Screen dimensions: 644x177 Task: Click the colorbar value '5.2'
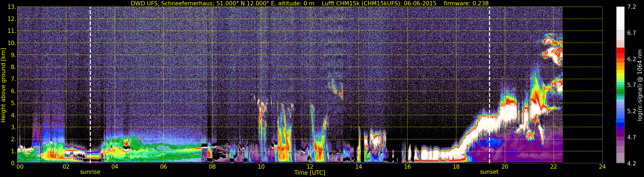[x=632, y=111]
